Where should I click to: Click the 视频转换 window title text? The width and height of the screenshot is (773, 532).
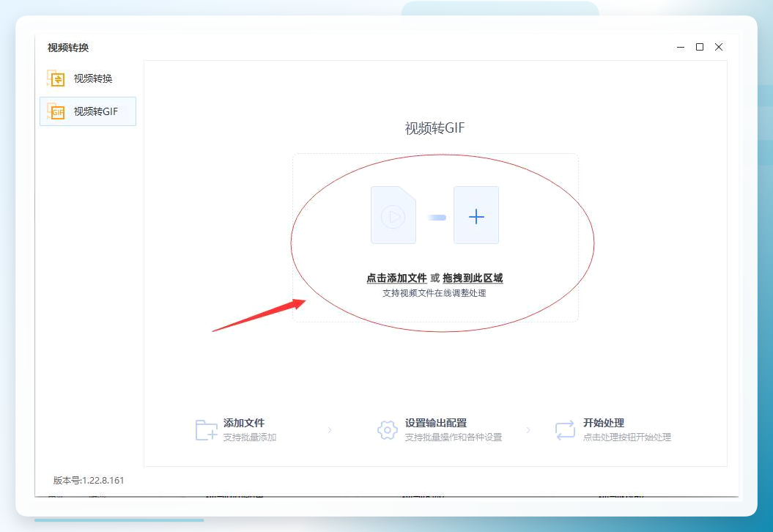[x=68, y=48]
